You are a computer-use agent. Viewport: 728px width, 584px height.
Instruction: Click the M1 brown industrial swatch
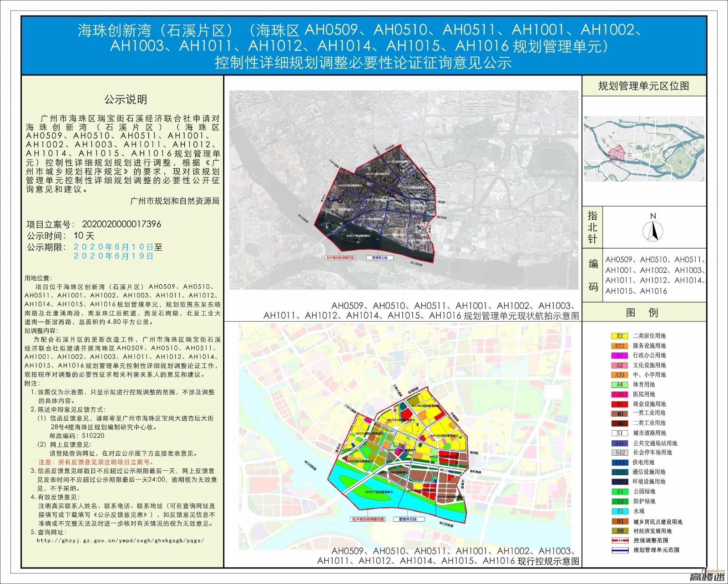point(619,413)
